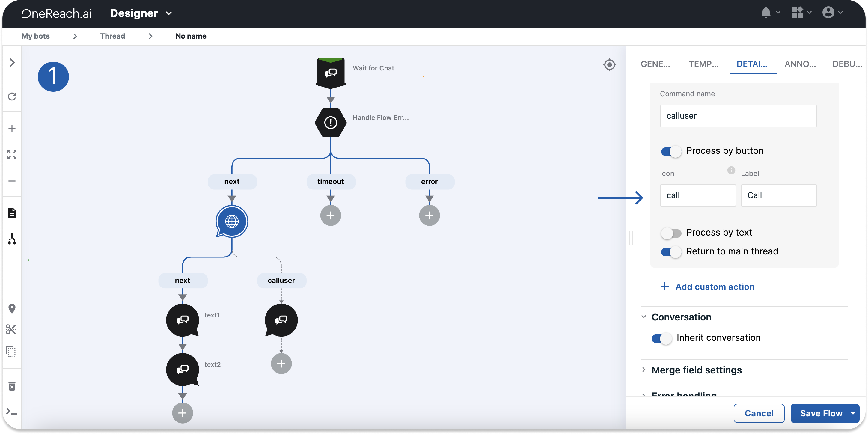Click the zoom in plus icon

click(x=12, y=128)
